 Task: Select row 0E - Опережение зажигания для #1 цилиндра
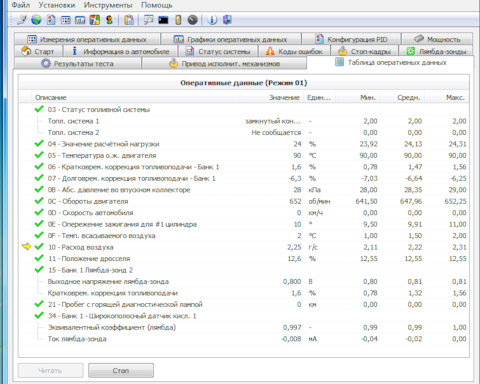[x=244, y=224]
